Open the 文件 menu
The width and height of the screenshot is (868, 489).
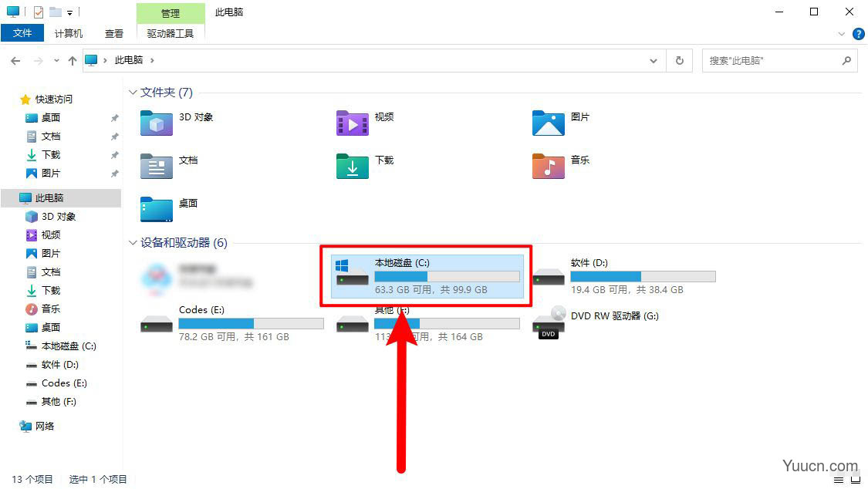click(x=22, y=33)
